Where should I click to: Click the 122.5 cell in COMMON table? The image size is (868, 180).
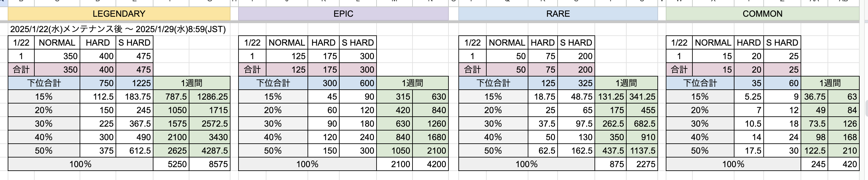pos(814,151)
